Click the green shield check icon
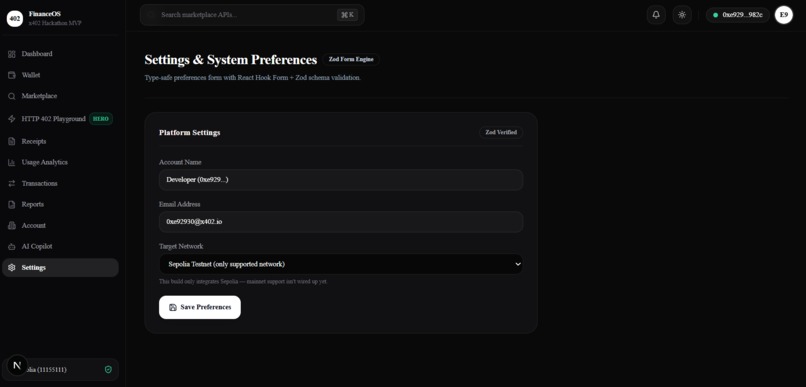The height and width of the screenshot is (387, 806). tap(108, 370)
